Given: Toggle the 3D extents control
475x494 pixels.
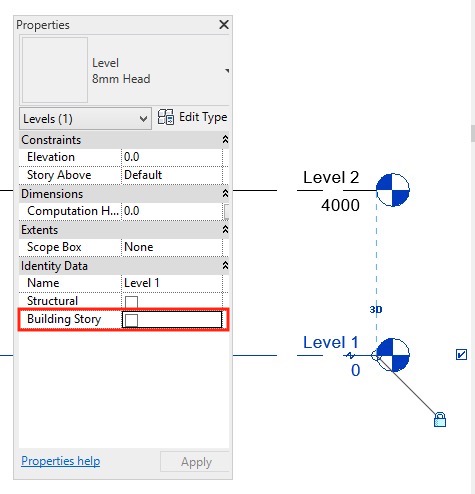Looking at the screenshot, I should tap(376, 310).
